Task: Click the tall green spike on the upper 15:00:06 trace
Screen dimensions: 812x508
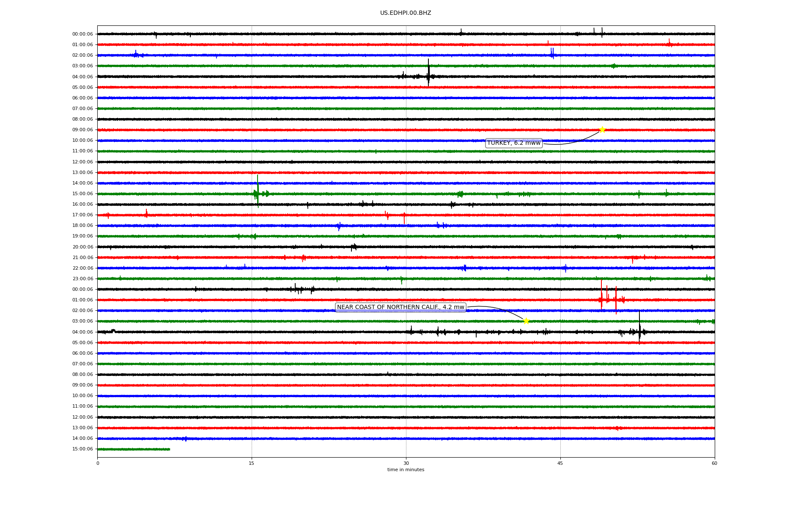Action: (258, 190)
